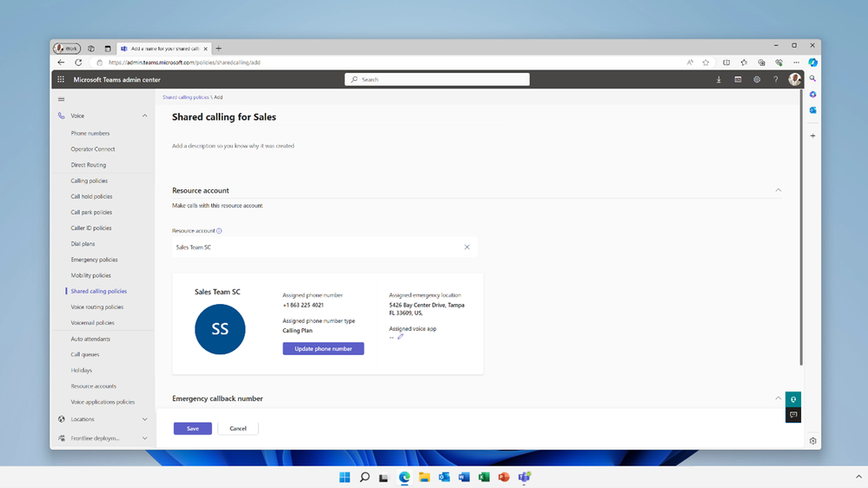Collapse the Voice navigation section
868x488 pixels.
click(x=144, y=115)
